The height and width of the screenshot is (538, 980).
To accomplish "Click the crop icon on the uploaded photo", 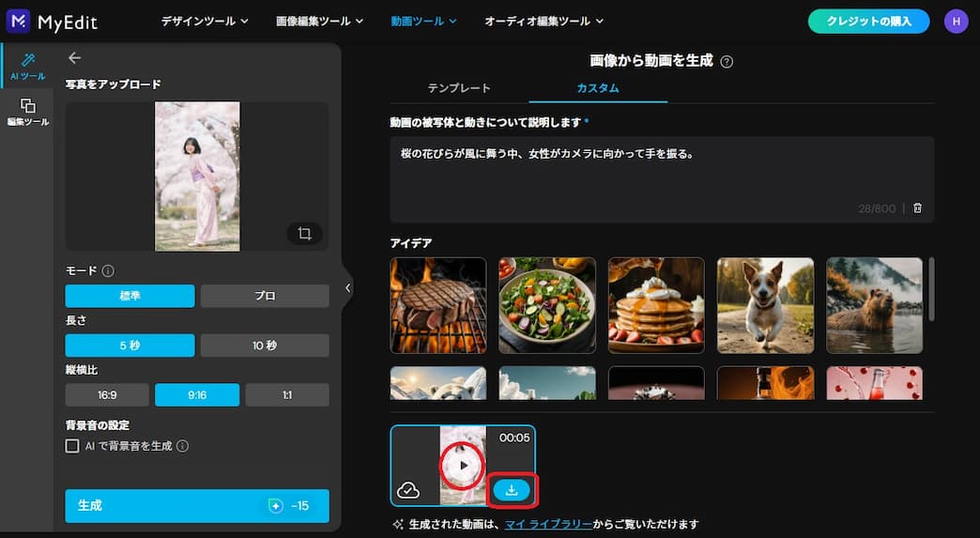I will click(304, 234).
